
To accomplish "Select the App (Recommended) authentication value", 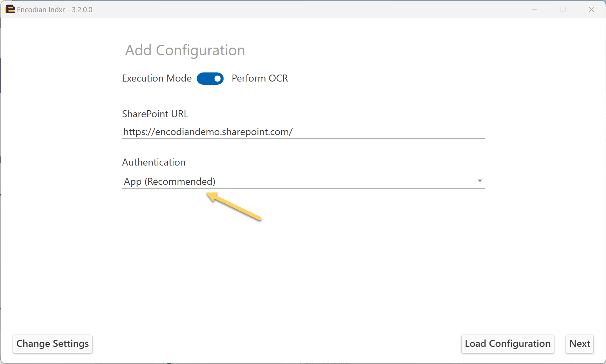I will pyautogui.click(x=170, y=182).
